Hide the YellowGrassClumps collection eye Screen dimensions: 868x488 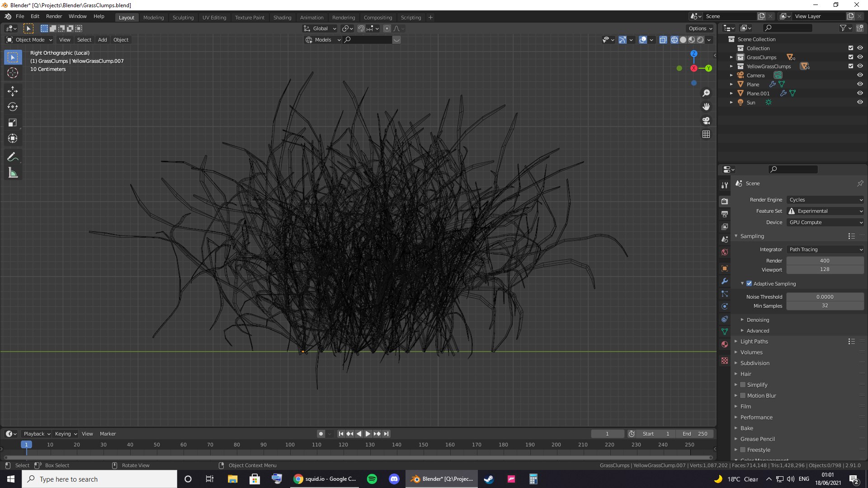860,66
